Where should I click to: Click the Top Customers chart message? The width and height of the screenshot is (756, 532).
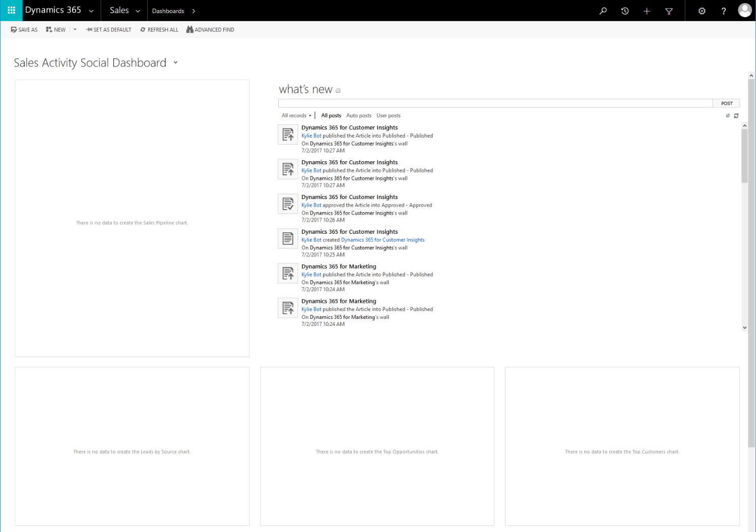pyautogui.click(x=622, y=452)
